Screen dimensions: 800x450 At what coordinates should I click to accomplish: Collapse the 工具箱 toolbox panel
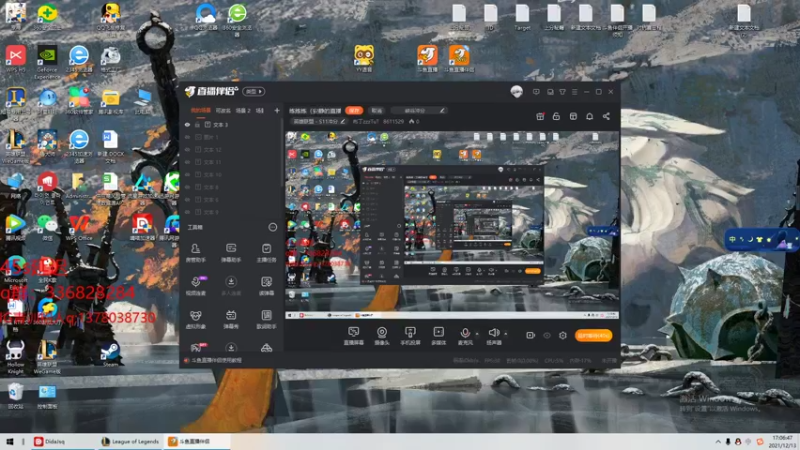click(272, 227)
